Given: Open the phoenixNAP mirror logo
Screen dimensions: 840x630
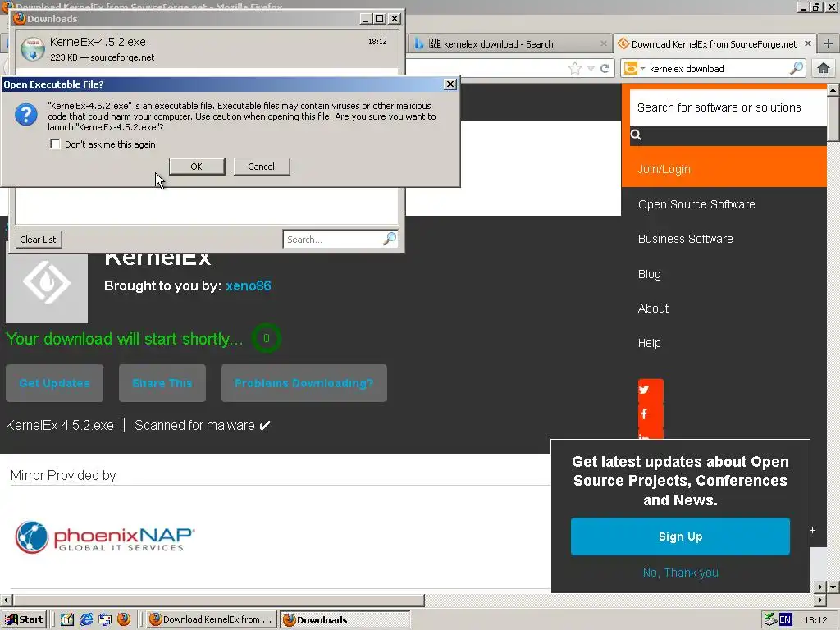Looking at the screenshot, I should pyautogui.click(x=104, y=536).
